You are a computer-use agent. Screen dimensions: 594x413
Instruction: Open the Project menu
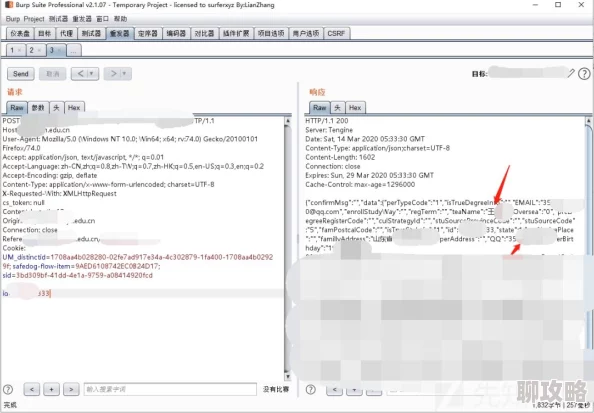(34, 19)
